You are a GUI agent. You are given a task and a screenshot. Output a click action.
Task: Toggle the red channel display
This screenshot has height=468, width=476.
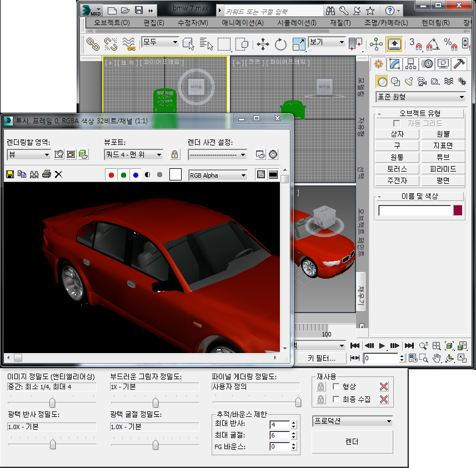click(111, 175)
